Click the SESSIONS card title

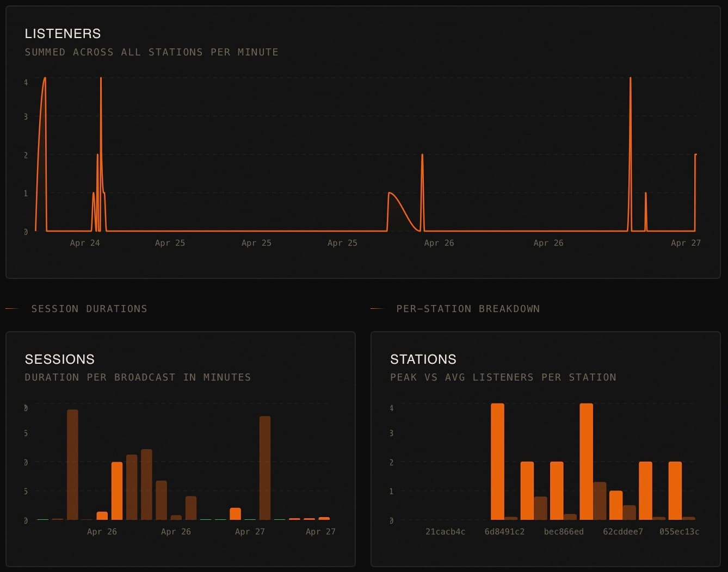tap(60, 359)
